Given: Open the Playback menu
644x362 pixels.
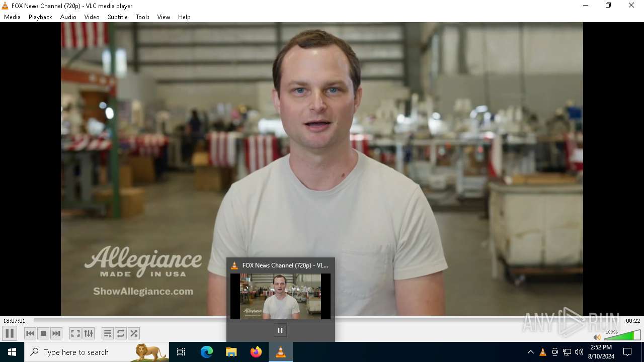Looking at the screenshot, I should point(40,17).
